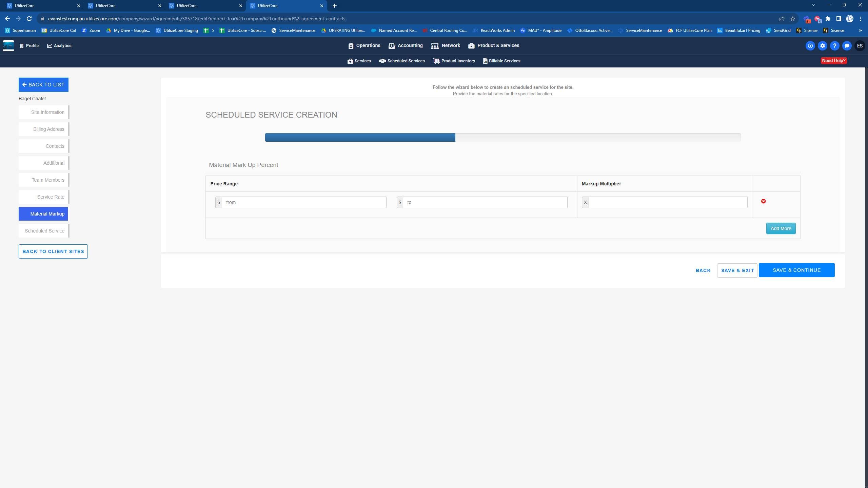Open the Chrome three-dot menu
Viewport: 868px width, 488px height.
tap(860, 19)
